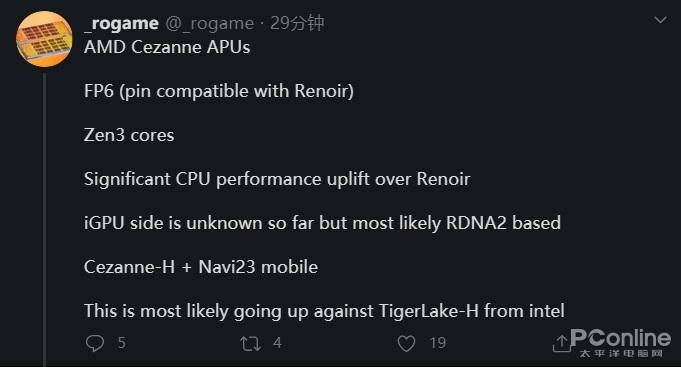
Task: Open the reply speech bubble icon
Action: click(x=95, y=343)
